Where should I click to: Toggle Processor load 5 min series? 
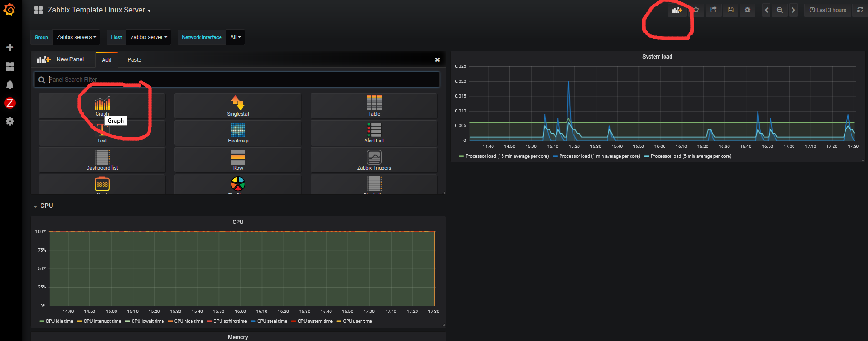[x=691, y=156]
